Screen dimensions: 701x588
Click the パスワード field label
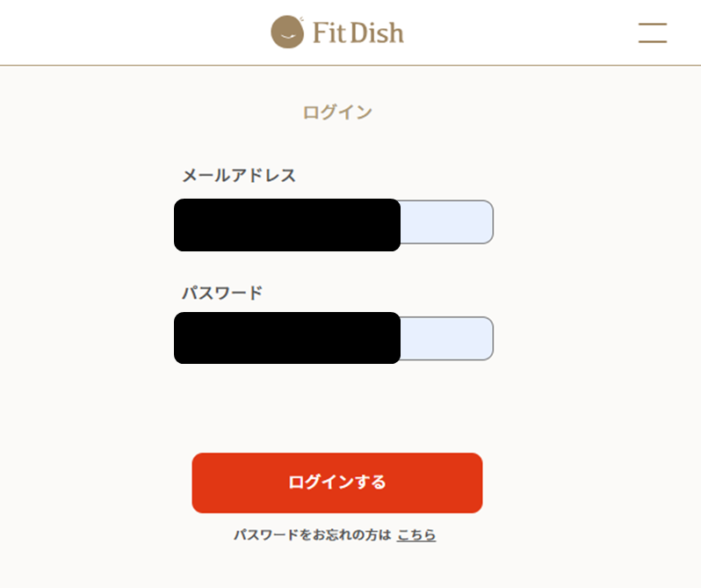[x=222, y=293]
